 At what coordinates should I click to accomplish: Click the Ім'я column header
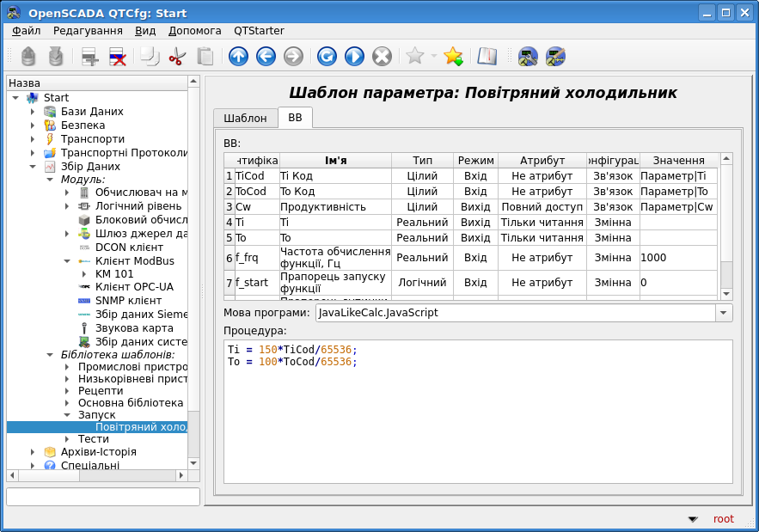pyautogui.click(x=335, y=161)
